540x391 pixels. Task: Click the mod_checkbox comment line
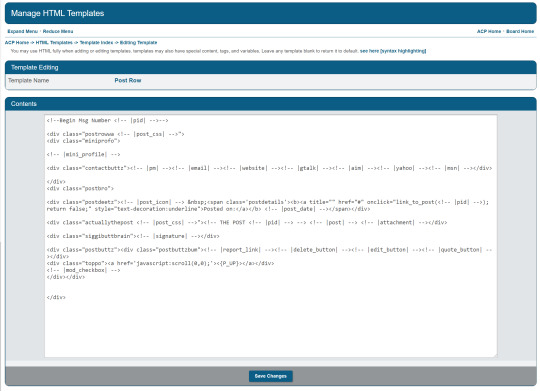[84, 270]
